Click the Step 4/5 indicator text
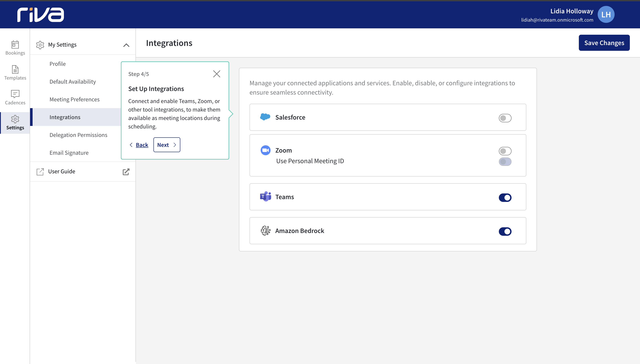The image size is (640, 364). pos(138,74)
